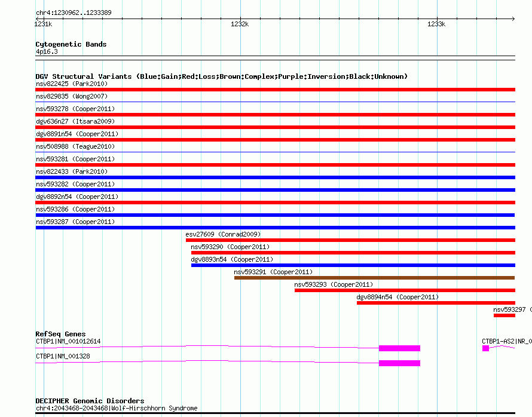Open esv27609 (Conrad2009) variant label

click(223, 234)
